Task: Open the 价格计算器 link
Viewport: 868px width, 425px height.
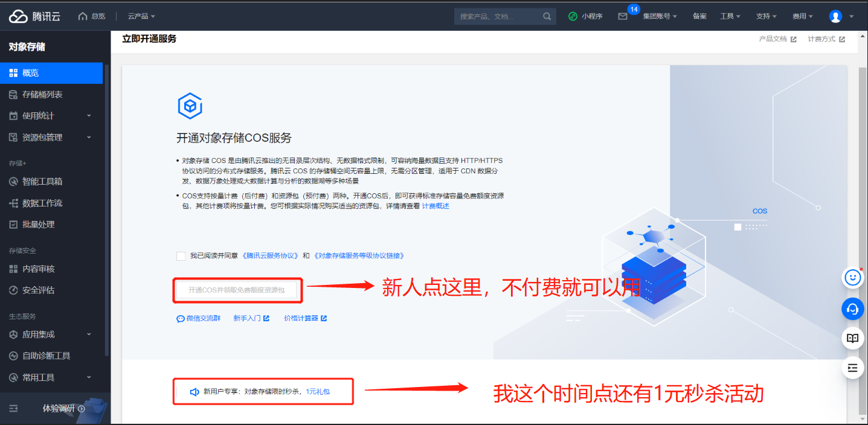Action: coord(305,319)
